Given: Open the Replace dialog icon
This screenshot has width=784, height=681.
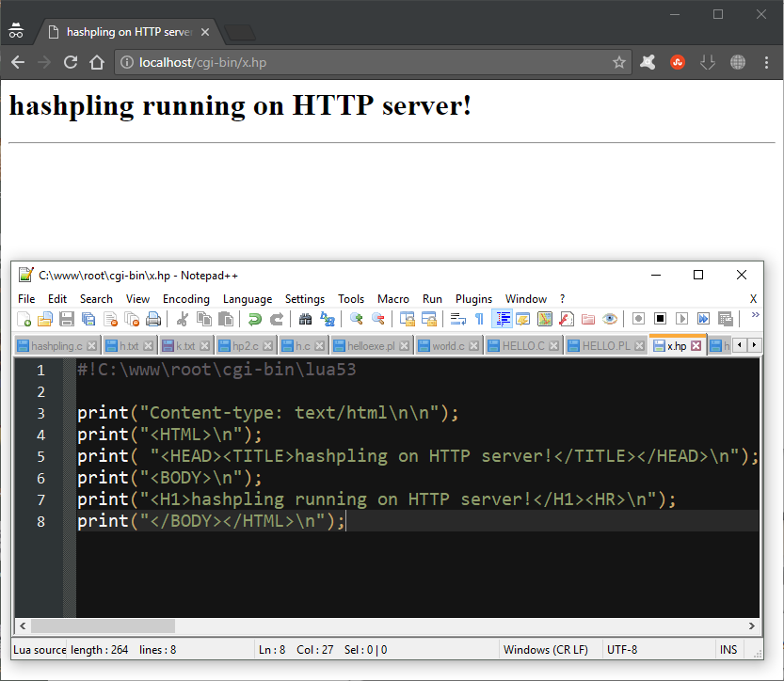Looking at the screenshot, I should coord(328,319).
